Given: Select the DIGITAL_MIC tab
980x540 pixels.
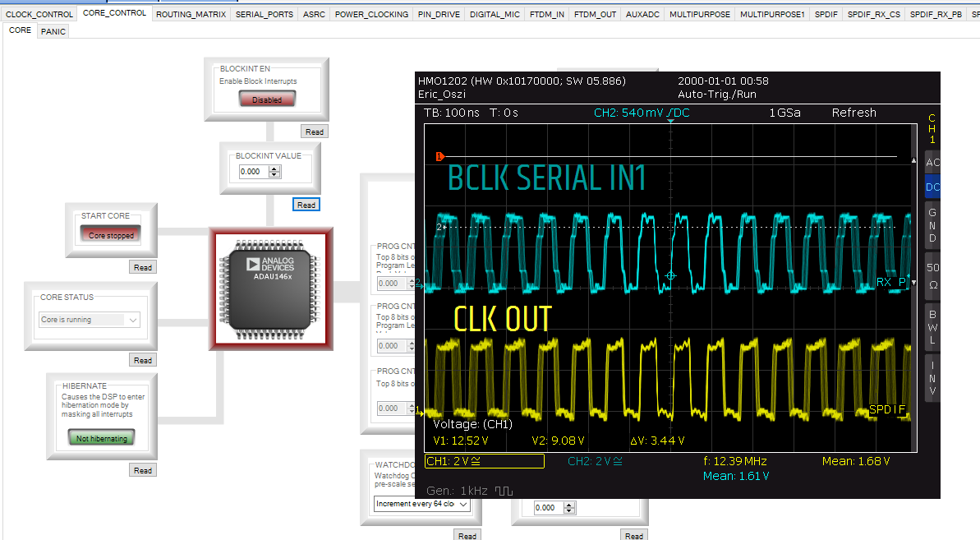Looking at the screenshot, I should coord(495,14).
